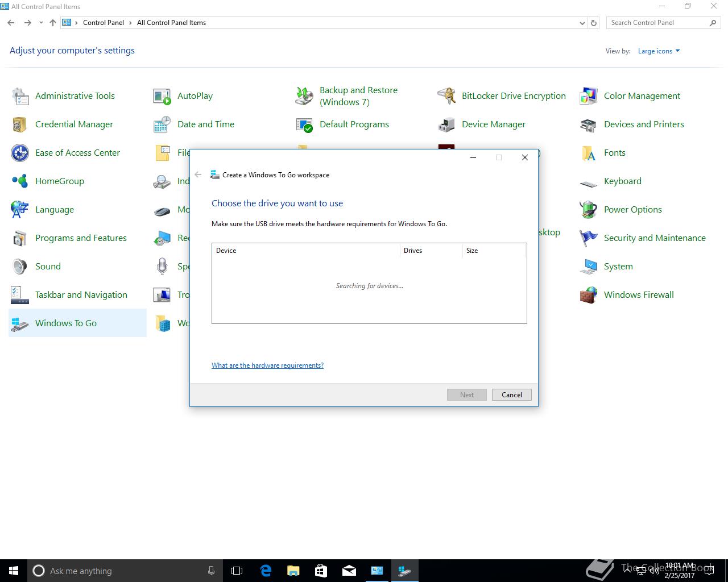Open the View by Large icons dropdown
Viewport: 728px width, 582px height.
pyautogui.click(x=659, y=51)
